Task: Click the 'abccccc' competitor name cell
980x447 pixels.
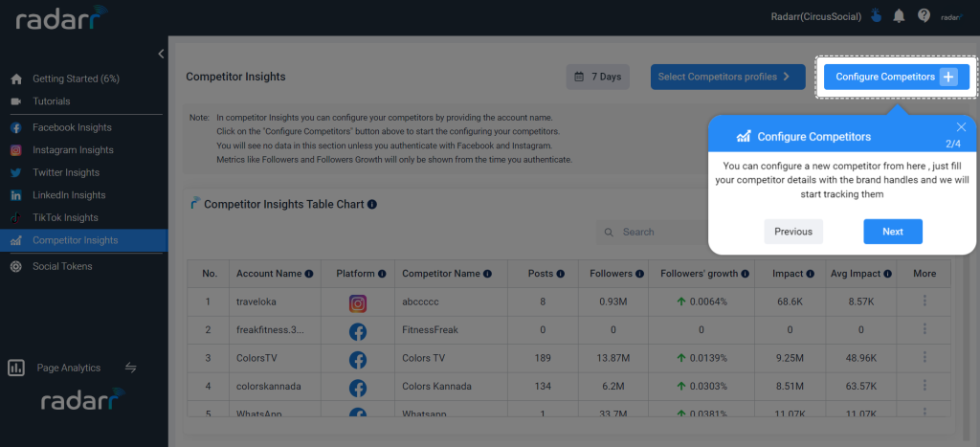Action: tap(421, 302)
